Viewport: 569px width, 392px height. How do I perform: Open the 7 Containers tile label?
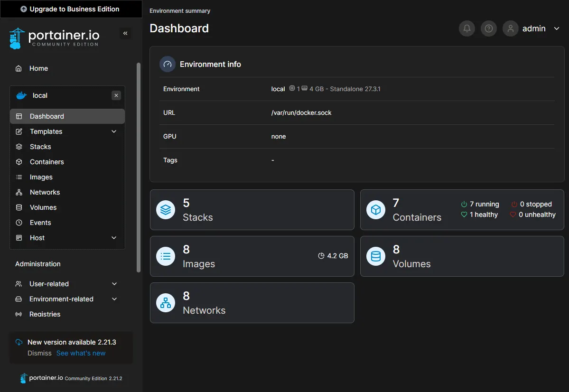click(x=417, y=217)
